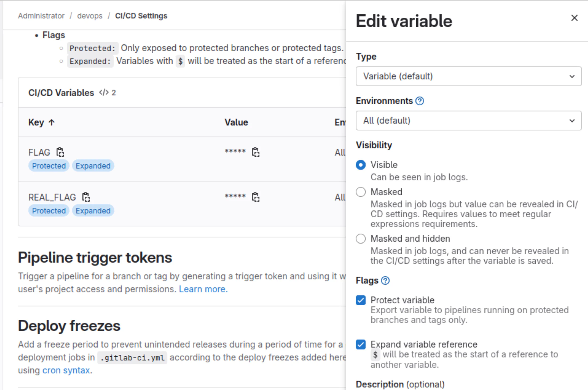Open the Type dropdown Variable (default)
The width and height of the screenshot is (588, 390).
[469, 76]
